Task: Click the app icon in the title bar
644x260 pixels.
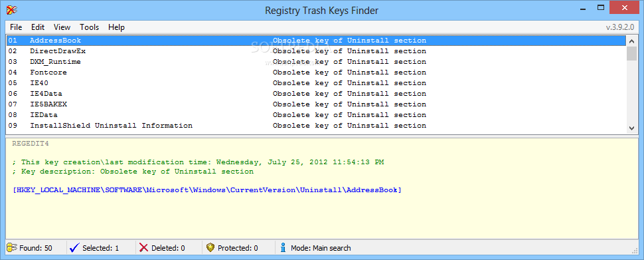Action: point(11,10)
